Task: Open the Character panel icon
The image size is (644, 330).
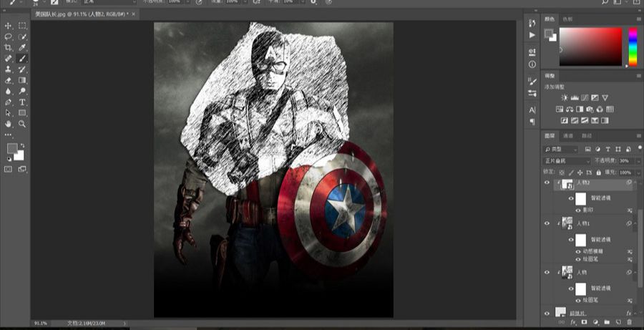Action: click(x=532, y=110)
